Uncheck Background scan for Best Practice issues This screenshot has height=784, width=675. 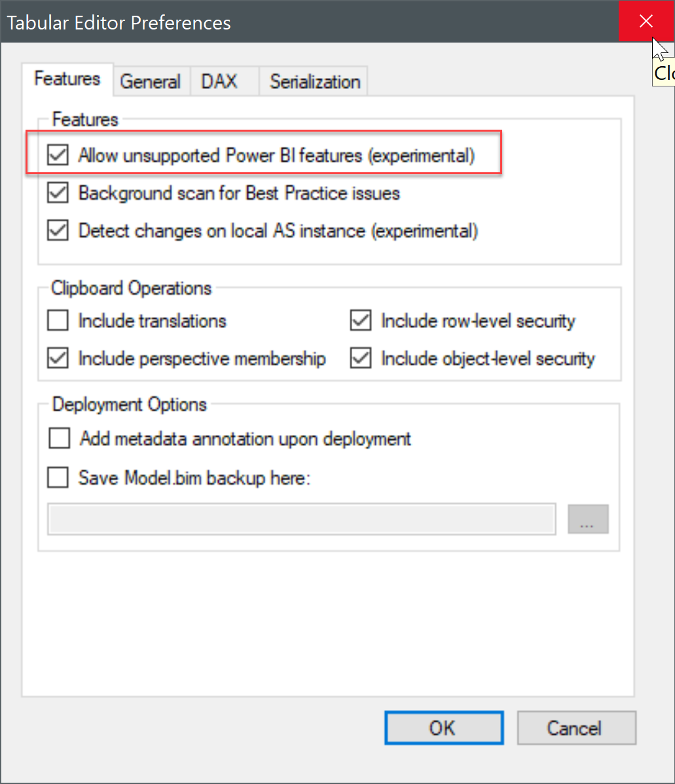[x=58, y=193]
